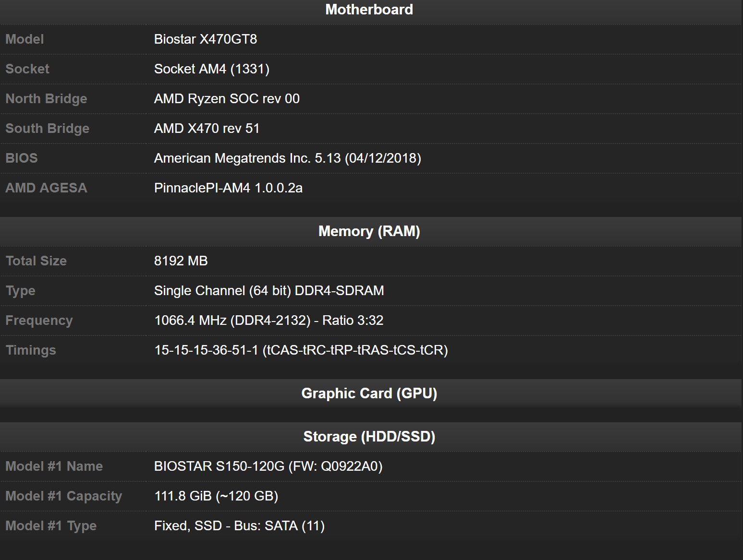Click the Type label in Memory section

(x=21, y=291)
